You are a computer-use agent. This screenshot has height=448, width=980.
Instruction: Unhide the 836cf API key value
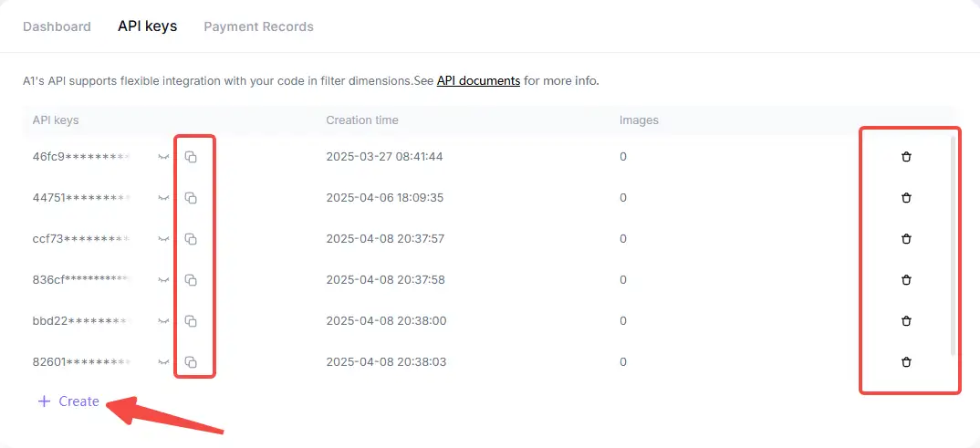[x=164, y=280]
